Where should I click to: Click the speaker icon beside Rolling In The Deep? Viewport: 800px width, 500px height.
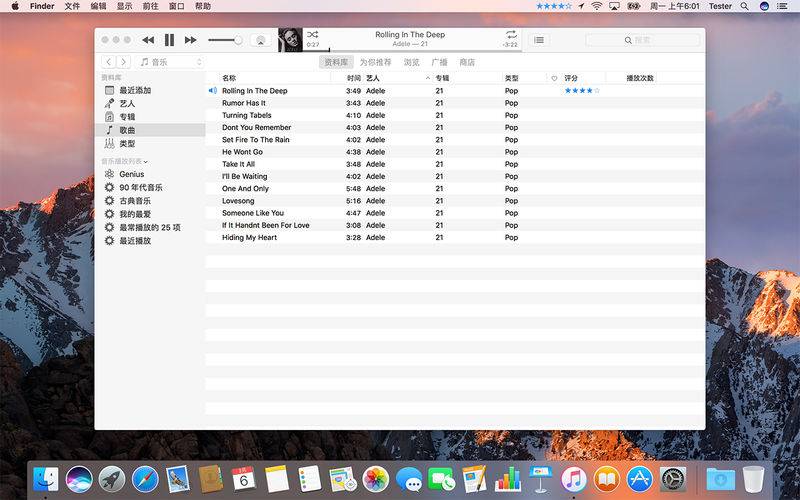tap(213, 91)
